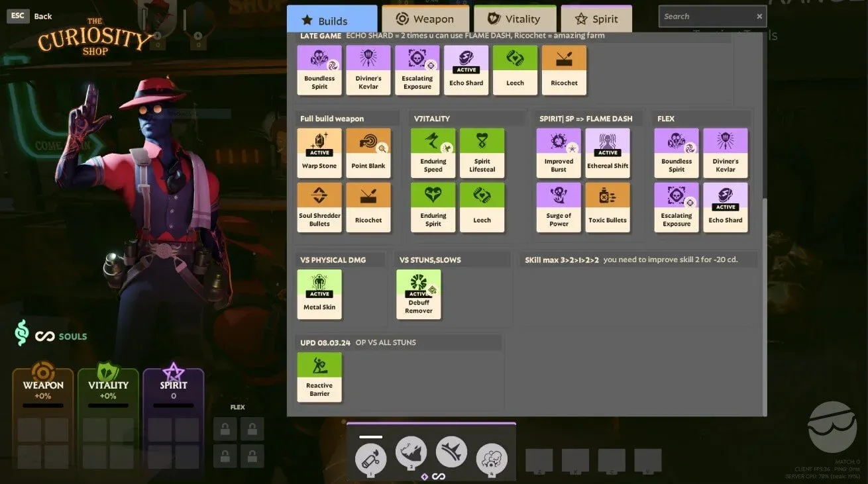Viewport: 868px width, 484px height.
Task: Pick Toxic Bullets in the Spirit column
Action: click(608, 207)
